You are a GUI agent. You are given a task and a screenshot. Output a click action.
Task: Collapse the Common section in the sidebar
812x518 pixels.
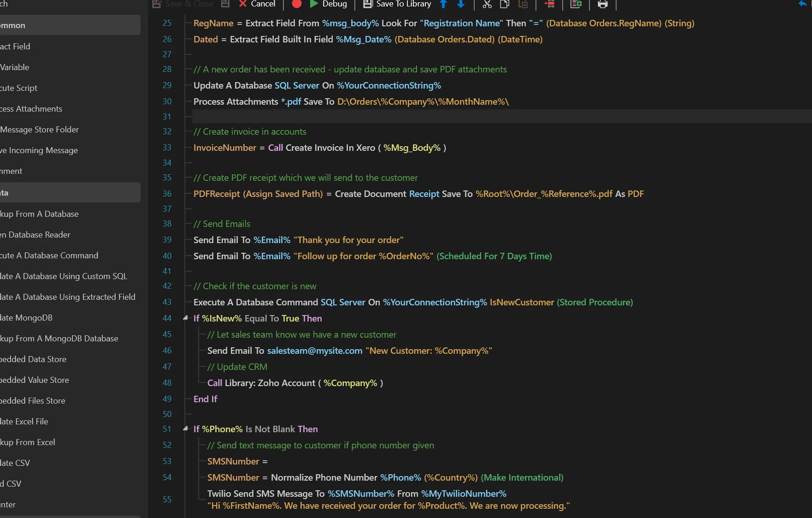pos(69,25)
